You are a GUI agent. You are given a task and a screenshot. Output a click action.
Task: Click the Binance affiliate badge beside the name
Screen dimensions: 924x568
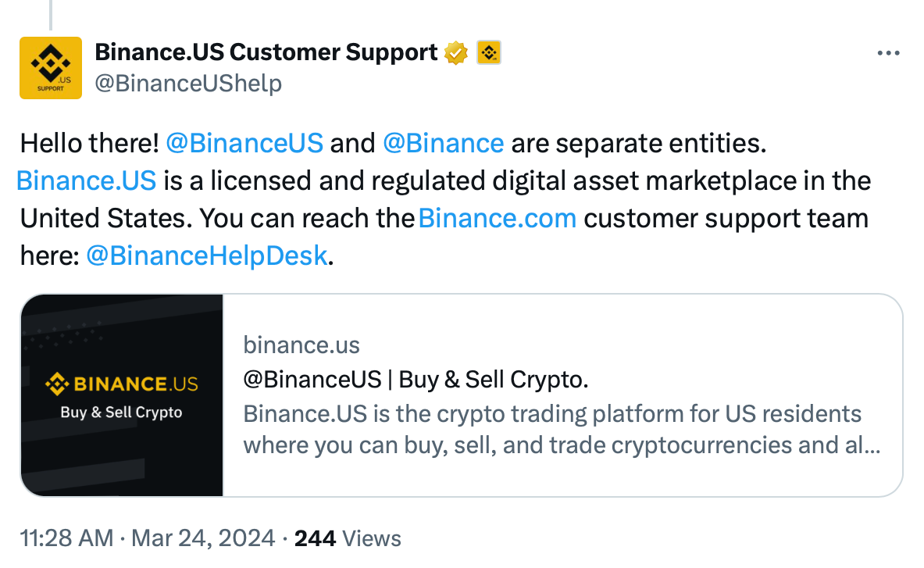(488, 53)
